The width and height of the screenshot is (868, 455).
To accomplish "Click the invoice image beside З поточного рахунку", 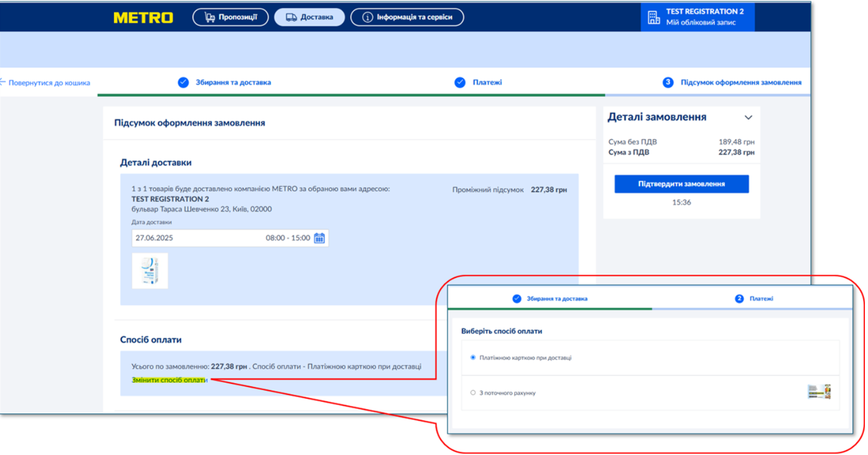I will 819,391.
